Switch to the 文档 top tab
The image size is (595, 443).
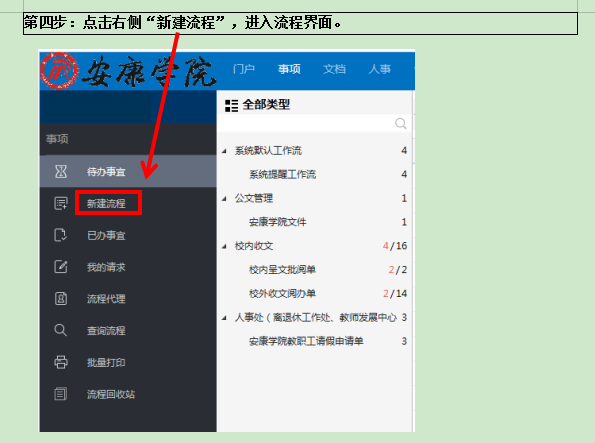point(334,69)
